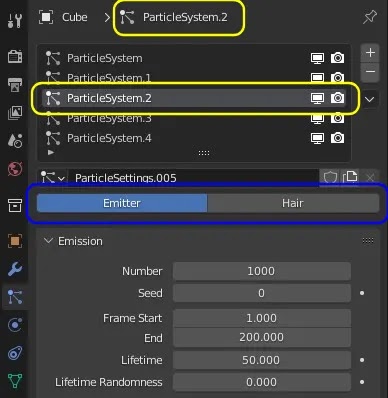Open the Modifiers wrench tab
The width and height of the screenshot is (388, 398).
(15, 269)
